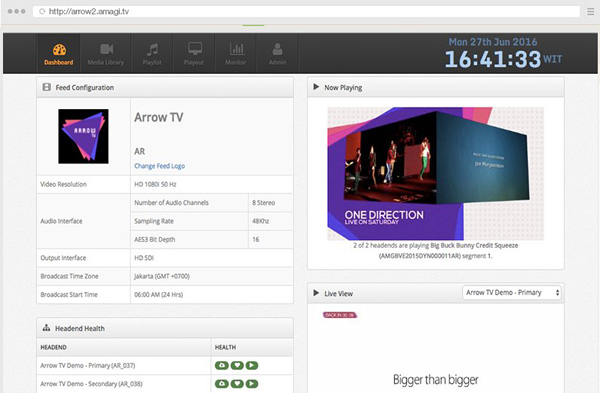
Task: Open the browser hamburger menu
Action: [x=590, y=12]
